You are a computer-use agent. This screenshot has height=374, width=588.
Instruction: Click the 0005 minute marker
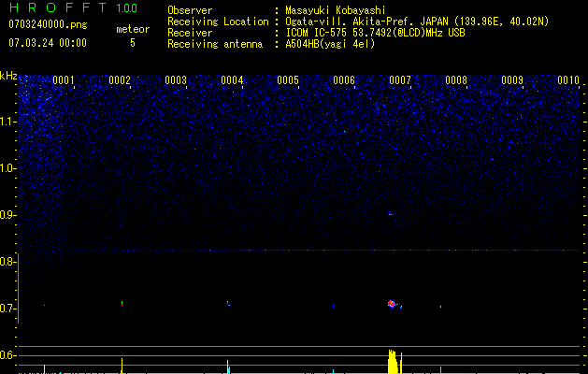(288, 80)
